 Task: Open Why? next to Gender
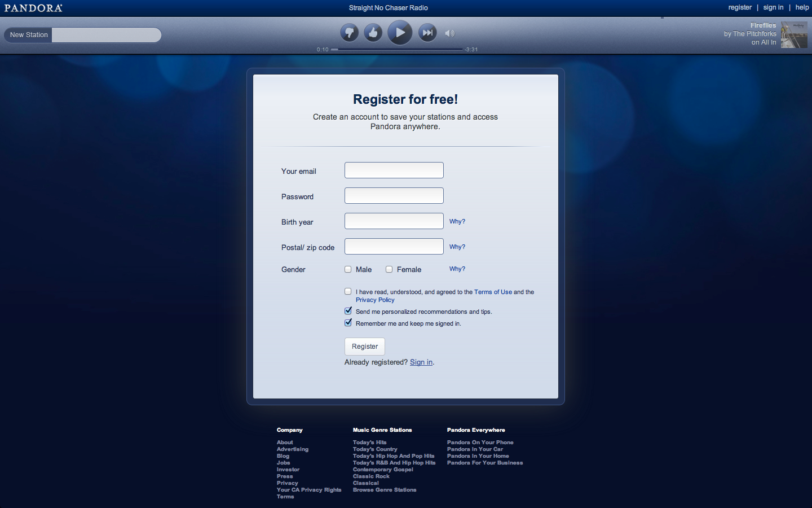point(457,269)
